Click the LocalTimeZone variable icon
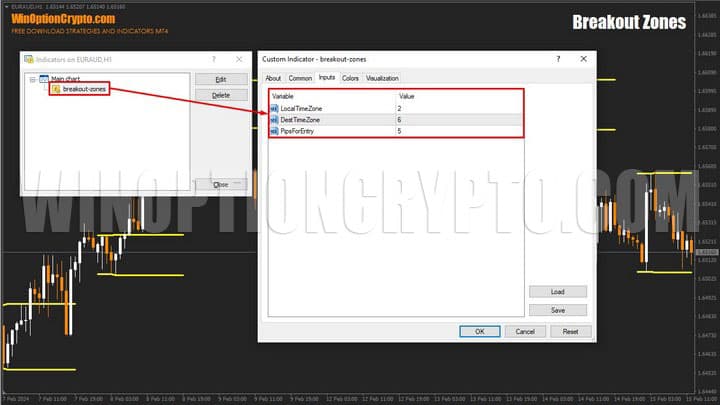 [x=274, y=108]
